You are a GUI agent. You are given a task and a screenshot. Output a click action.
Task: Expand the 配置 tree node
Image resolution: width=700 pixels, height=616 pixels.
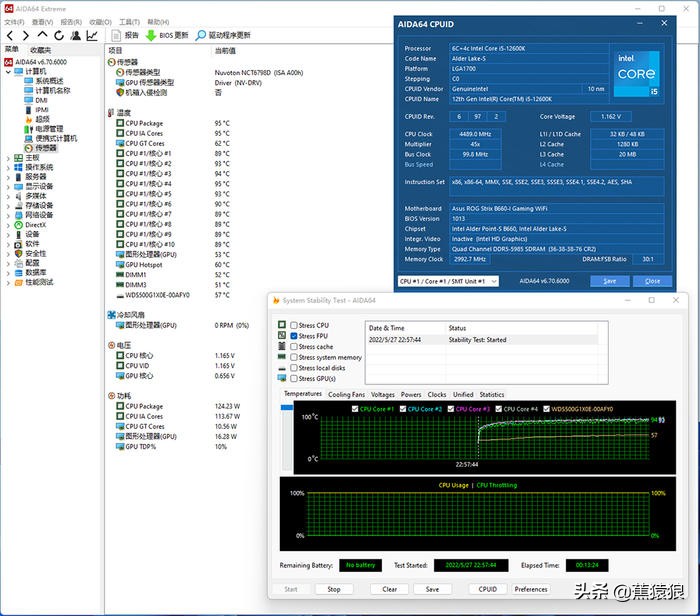(x=8, y=263)
